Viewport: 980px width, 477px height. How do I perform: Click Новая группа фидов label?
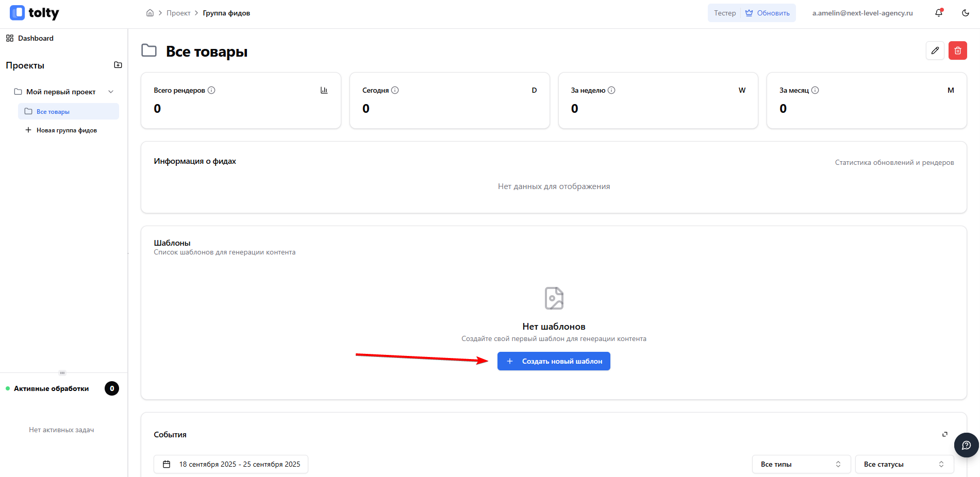67,130
